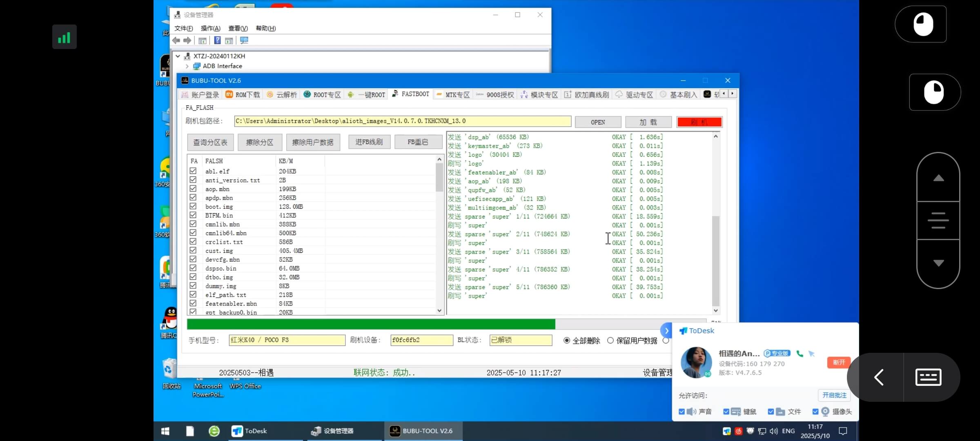
Task: Open the Windows Start menu
Action: (165, 431)
